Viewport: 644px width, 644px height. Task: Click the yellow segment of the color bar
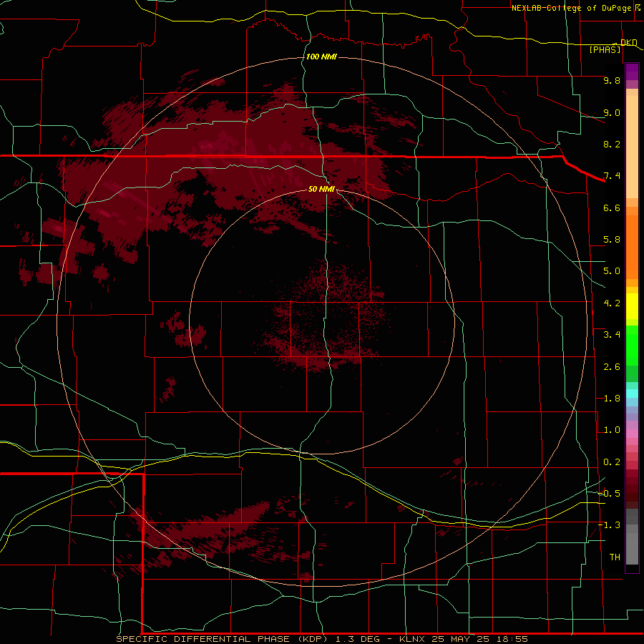[x=632, y=306]
